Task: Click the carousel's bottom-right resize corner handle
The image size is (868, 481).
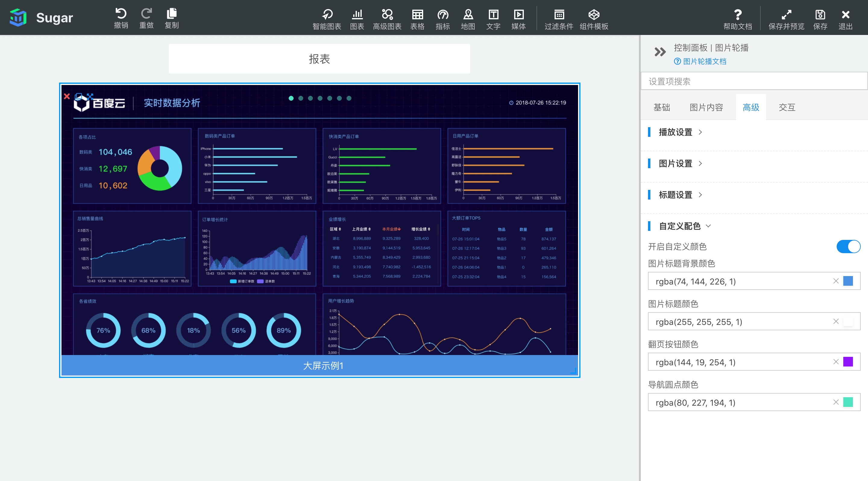Action: pyautogui.click(x=574, y=370)
